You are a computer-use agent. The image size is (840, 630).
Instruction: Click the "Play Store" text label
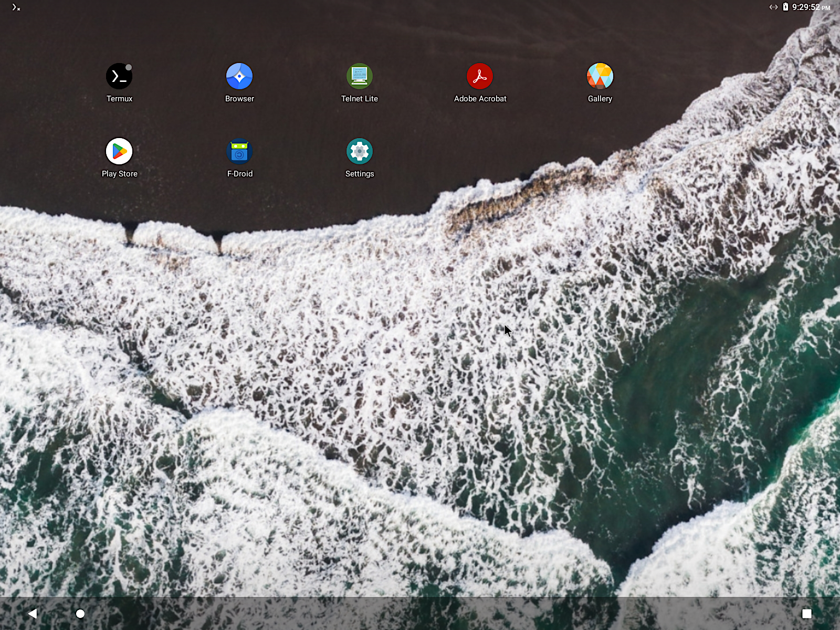[x=119, y=174]
